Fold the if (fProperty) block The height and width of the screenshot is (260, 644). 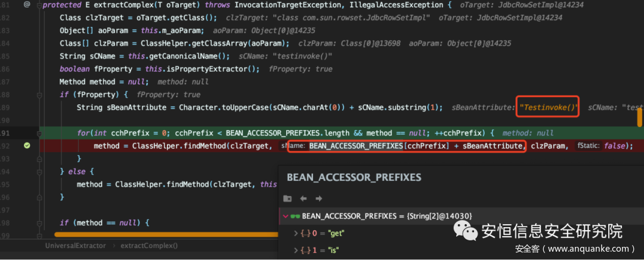pyautogui.click(x=39, y=95)
